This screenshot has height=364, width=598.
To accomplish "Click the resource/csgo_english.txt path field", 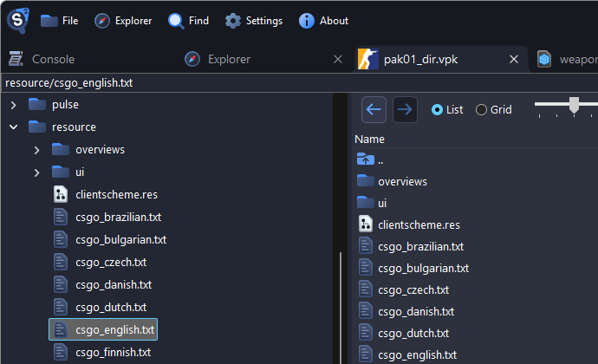I will point(299,83).
